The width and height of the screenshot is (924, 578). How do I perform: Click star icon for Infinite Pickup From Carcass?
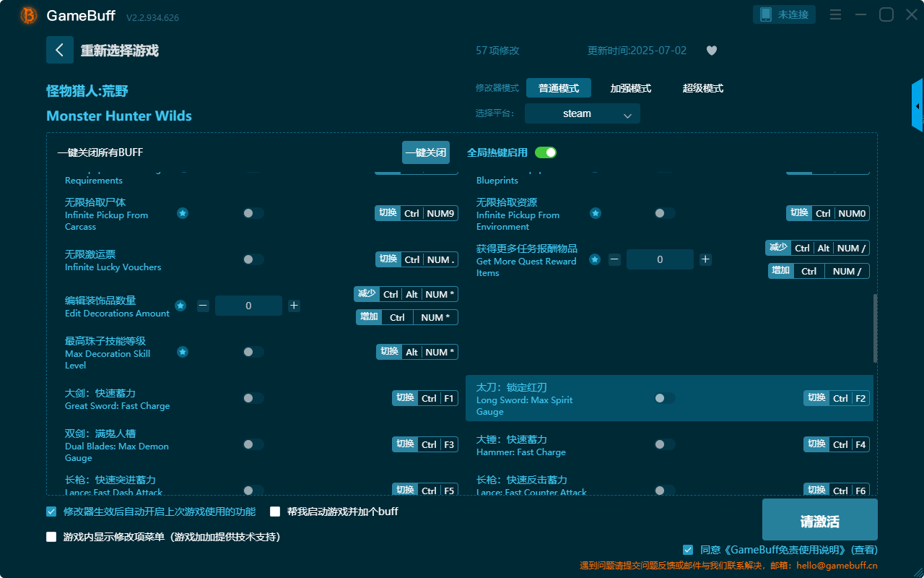[183, 213]
